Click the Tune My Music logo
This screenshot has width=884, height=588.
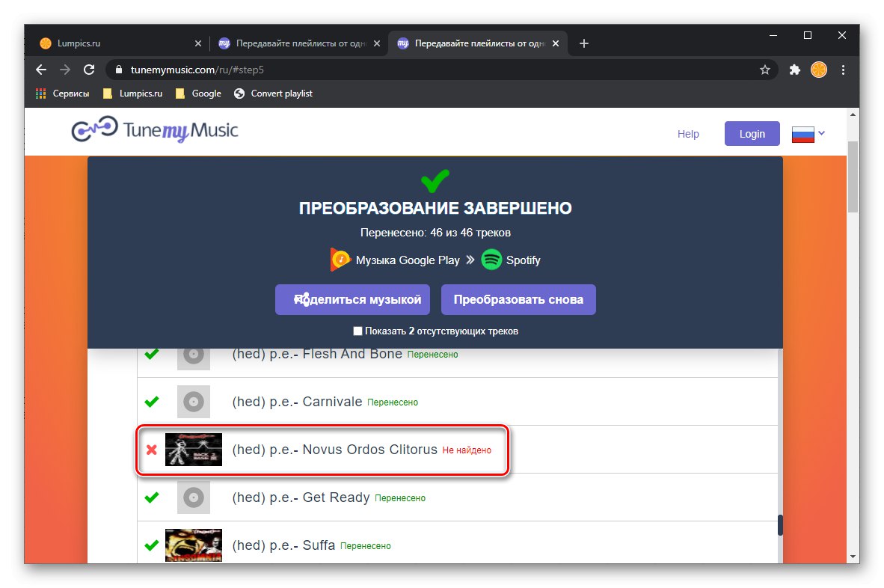(x=155, y=130)
